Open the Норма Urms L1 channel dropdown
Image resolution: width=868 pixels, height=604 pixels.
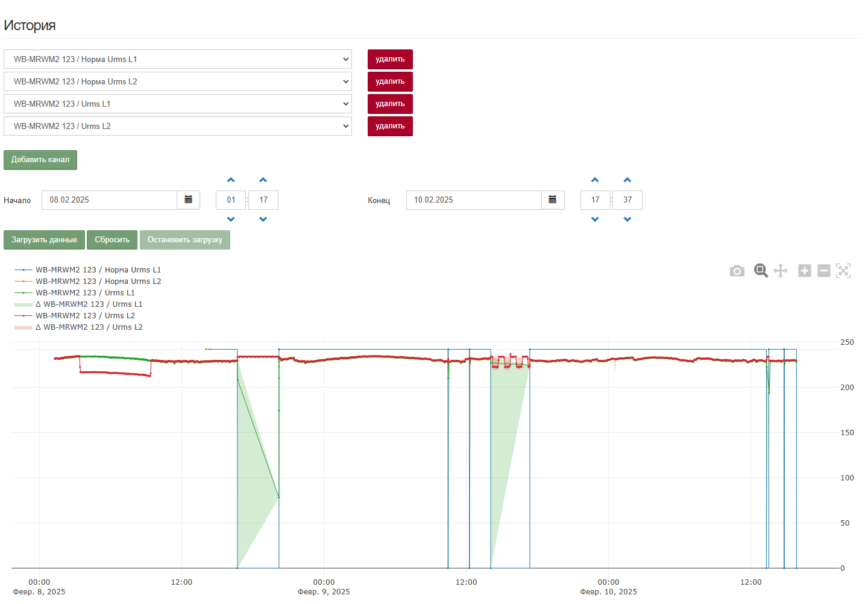[x=178, y=59]
